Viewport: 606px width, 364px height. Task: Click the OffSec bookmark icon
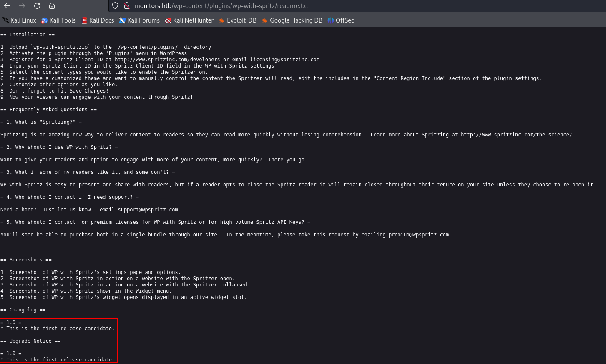331,20
